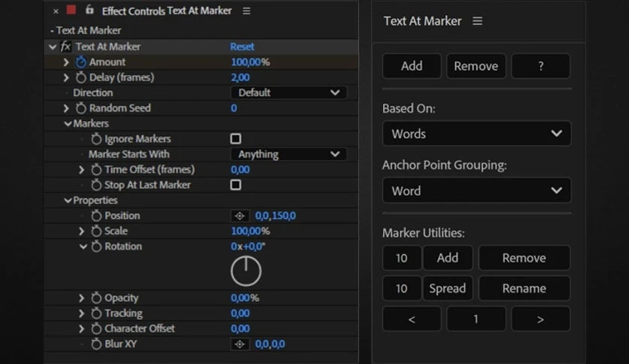Click the red label color square

click(71, 10)
